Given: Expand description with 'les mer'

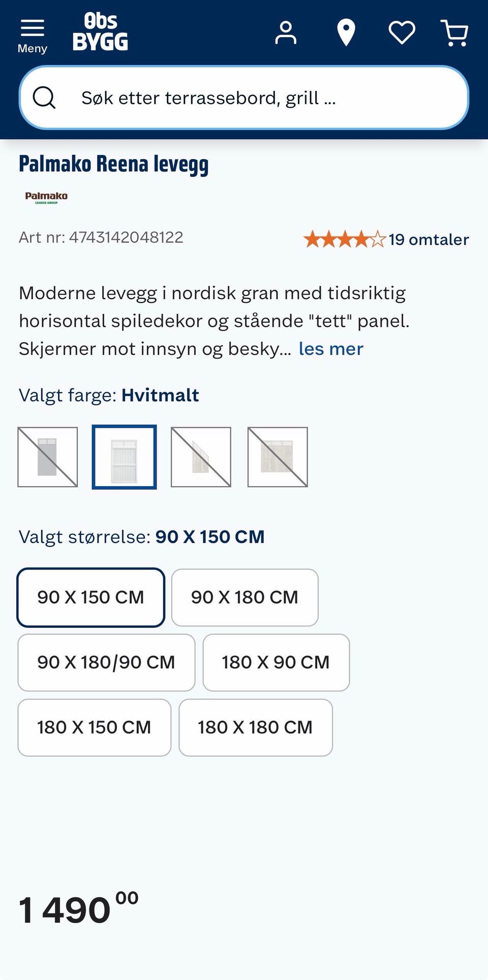Looking at the screenshot, I should pos(331,349).
